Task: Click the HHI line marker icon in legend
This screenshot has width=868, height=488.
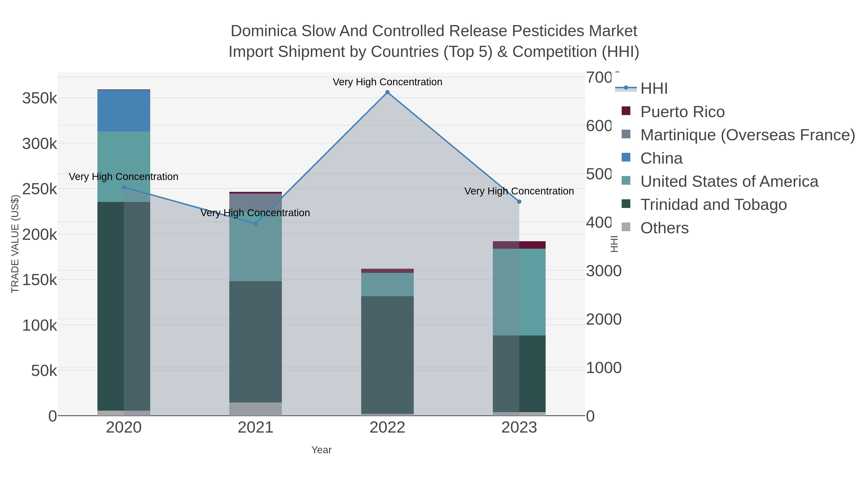Action: [626, 88]
